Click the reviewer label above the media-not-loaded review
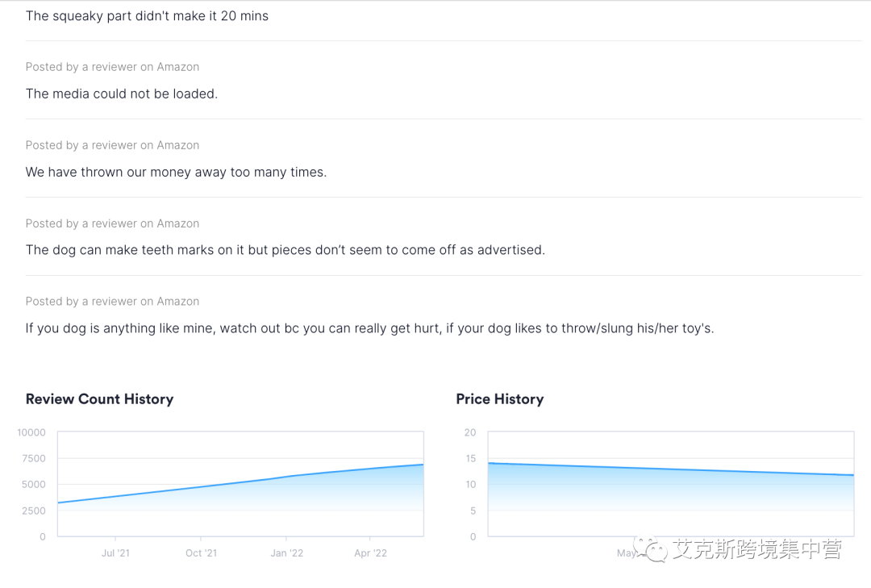Image resolution: width=871 pixels, height=588 pixels. (112, 67)
